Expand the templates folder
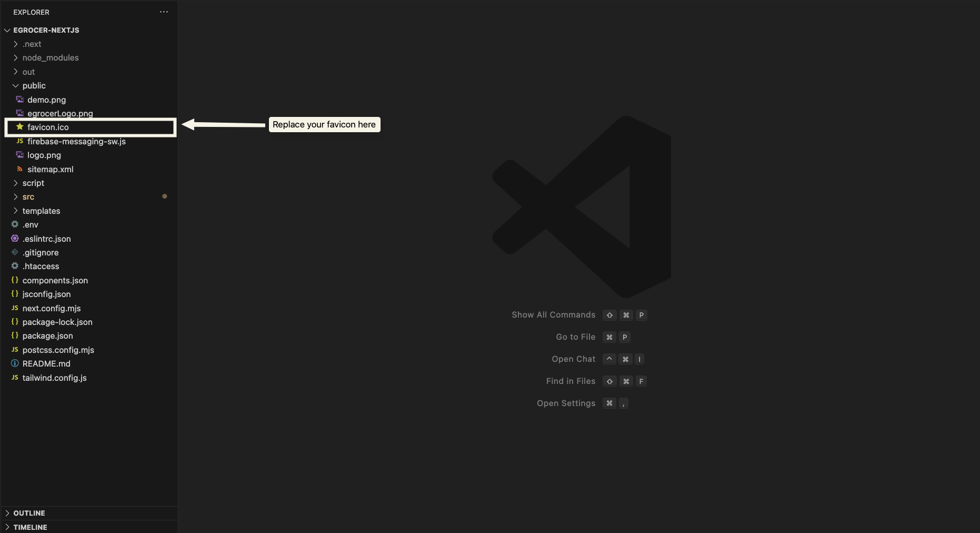The height and width of the screenshot is (533, 980). (15, 211)
